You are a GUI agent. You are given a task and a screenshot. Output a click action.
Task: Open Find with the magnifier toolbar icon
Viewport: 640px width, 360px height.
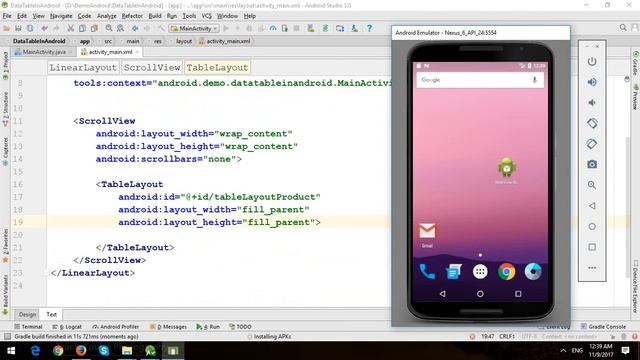[109, 28]
